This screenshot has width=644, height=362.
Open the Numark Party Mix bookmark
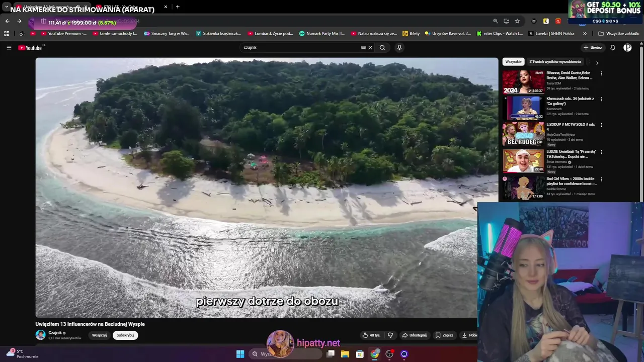coord(322,34)
